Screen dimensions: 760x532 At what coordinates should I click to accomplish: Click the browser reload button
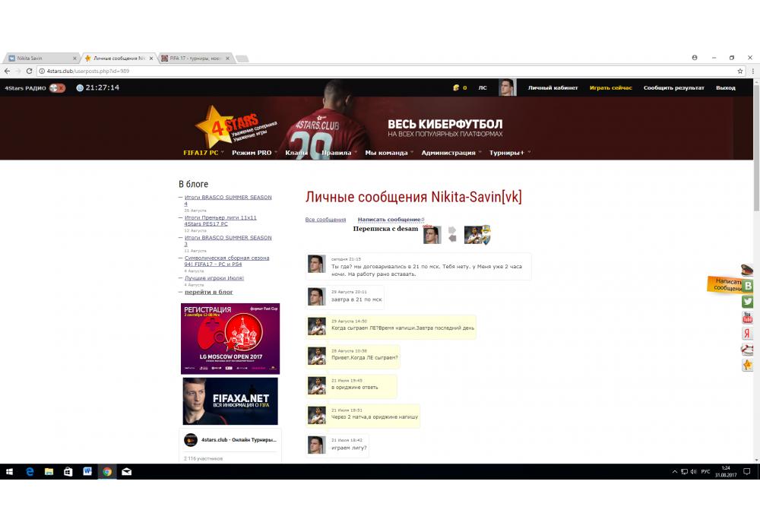point(30,71)
